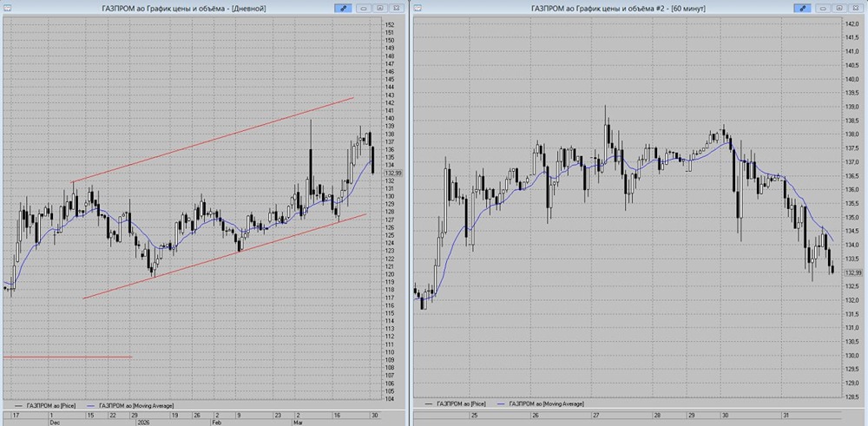Click the pin icon in the 60 минут chart window
This screenshot has height=426, width=868.
click(x=802, y=9)
